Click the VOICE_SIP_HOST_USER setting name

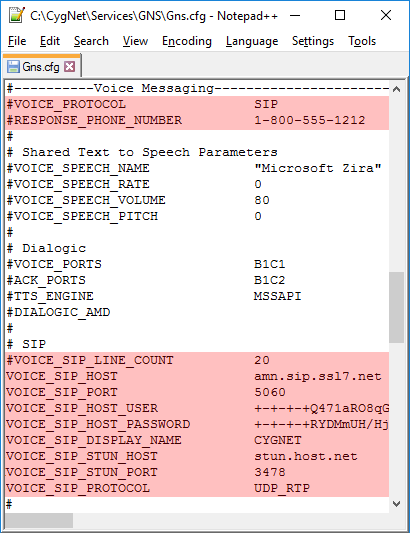82,408
